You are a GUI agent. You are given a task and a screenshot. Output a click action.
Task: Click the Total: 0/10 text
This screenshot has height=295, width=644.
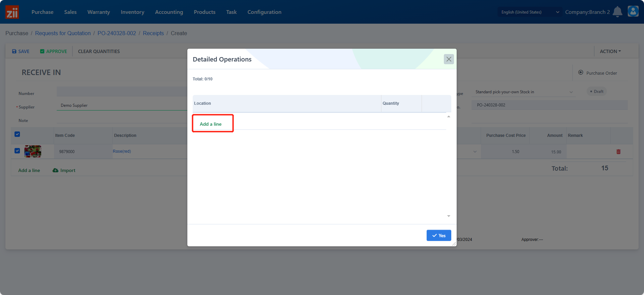(x=203, y=79)
